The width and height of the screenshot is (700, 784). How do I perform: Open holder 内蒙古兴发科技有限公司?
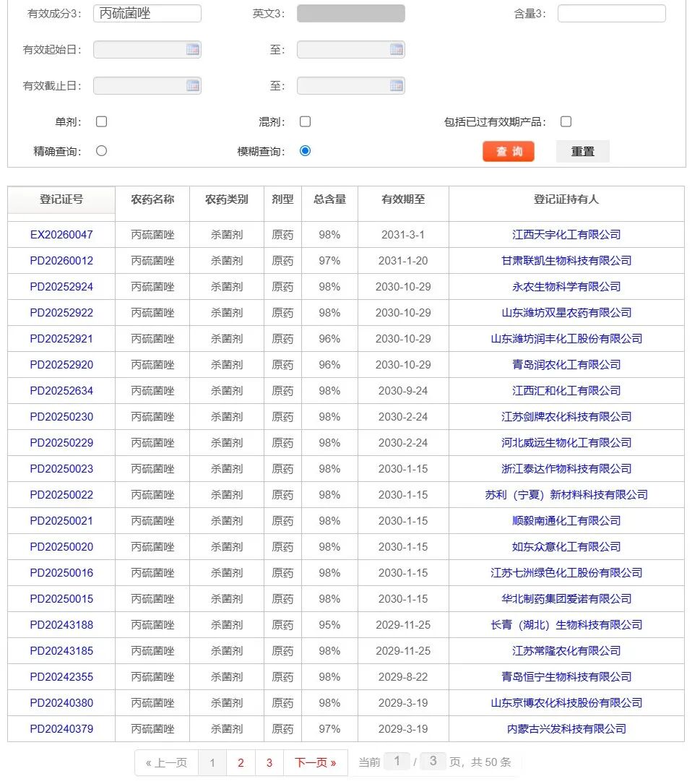click(566, 728)
